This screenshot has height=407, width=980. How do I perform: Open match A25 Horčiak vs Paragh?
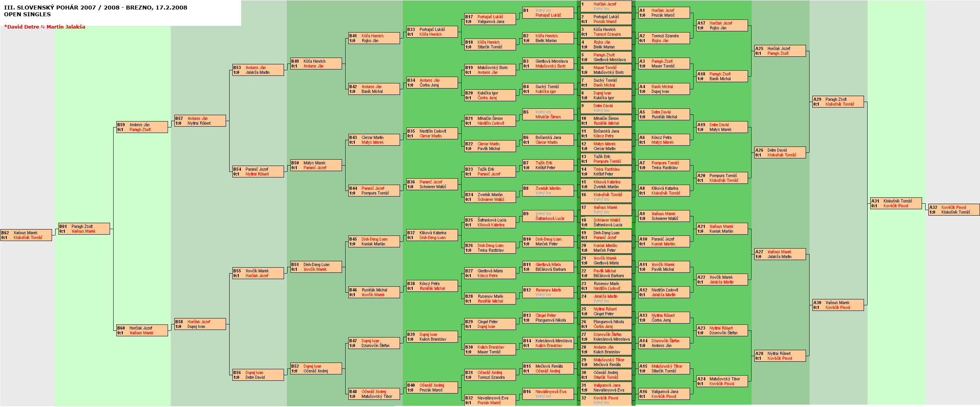coord(780,51)
